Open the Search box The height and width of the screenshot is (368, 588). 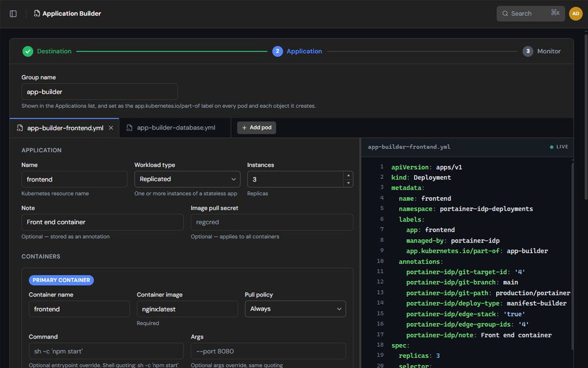coord(530,14)
